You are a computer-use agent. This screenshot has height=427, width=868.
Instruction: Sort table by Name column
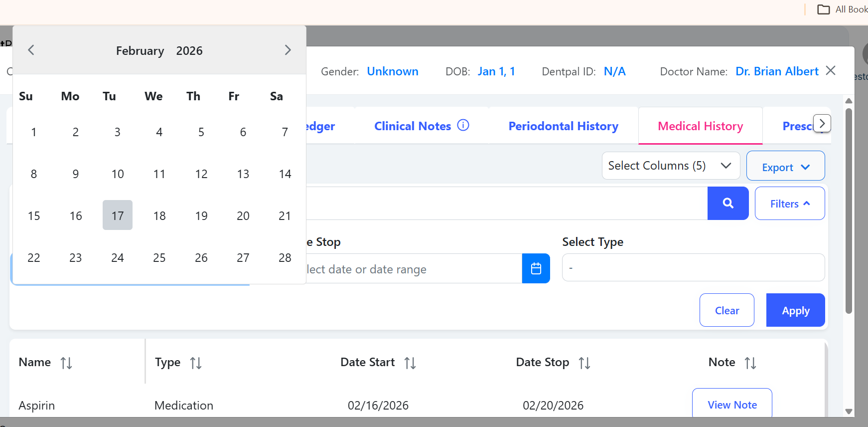pyautogui.click(x=66, y=363)
